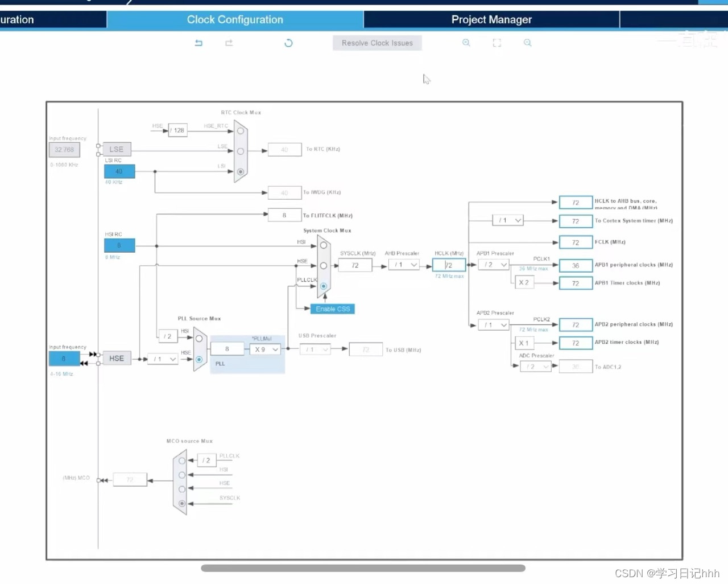The height and width of the screenshot is (584, 728).
Task: Click the refresh clock diagram icon
Action: 288,43
